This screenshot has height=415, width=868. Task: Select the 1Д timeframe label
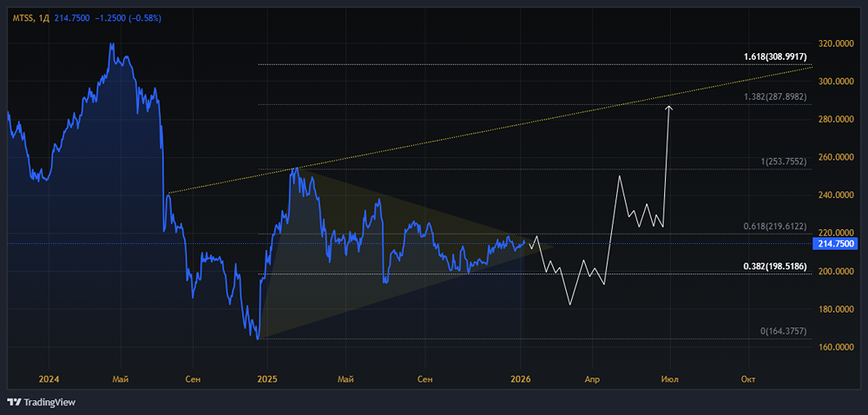(45, 18)
